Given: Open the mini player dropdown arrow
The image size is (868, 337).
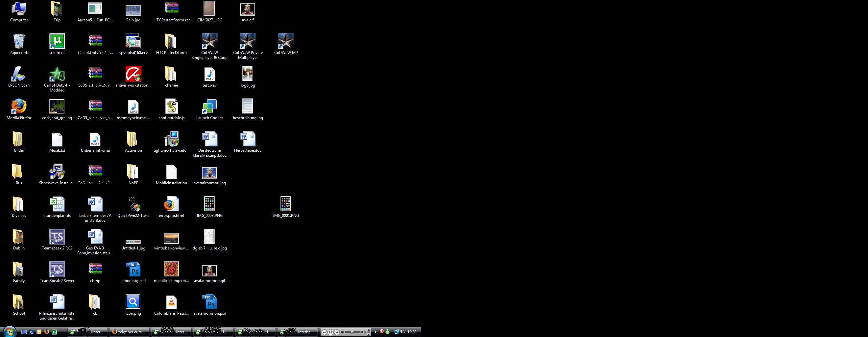Looking at the screenshot, I should tap(369, 334).
